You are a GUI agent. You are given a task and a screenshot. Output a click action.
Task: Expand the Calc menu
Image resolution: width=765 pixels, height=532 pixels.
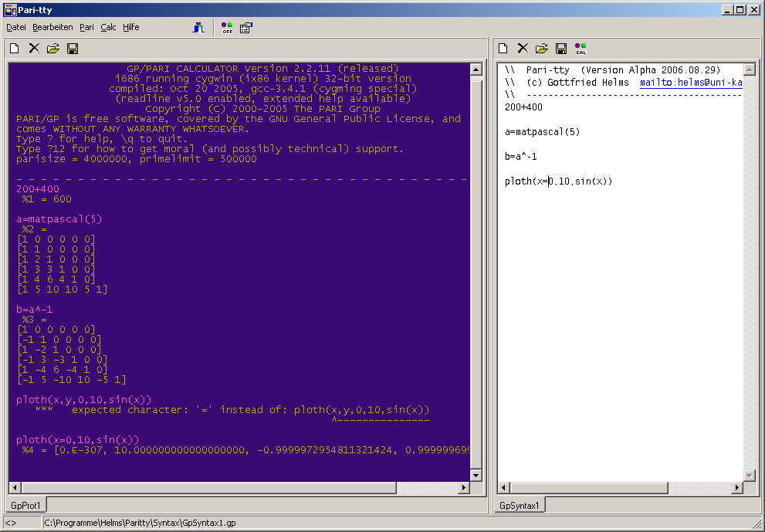coord(108,27)
